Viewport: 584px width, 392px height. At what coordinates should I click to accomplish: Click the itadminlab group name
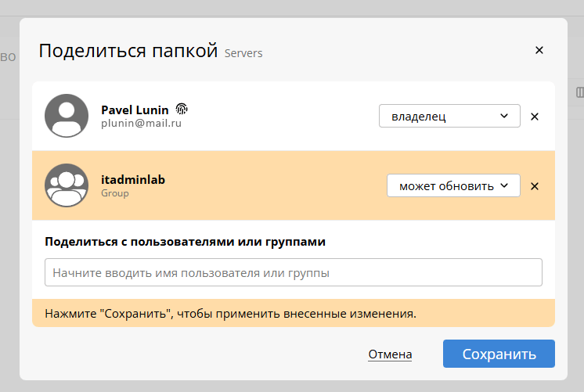click(x=133, y=180)
